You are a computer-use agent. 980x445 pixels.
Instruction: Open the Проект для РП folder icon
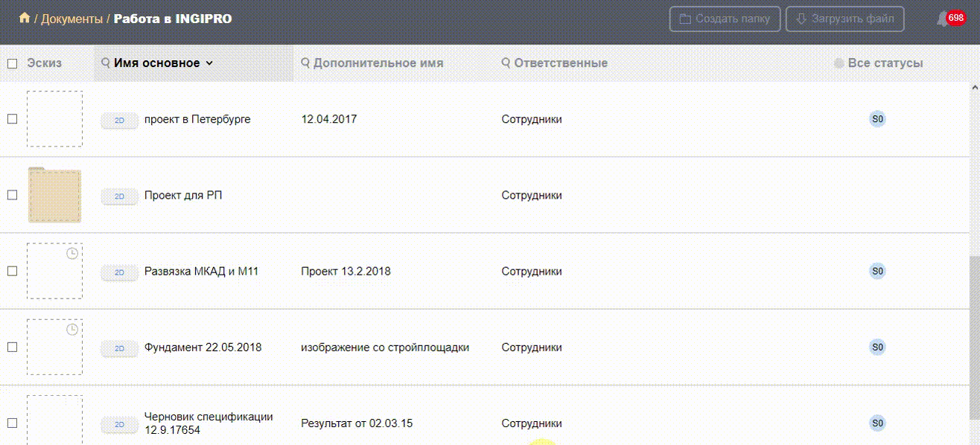pyautogui.click(x=54, y=195)
